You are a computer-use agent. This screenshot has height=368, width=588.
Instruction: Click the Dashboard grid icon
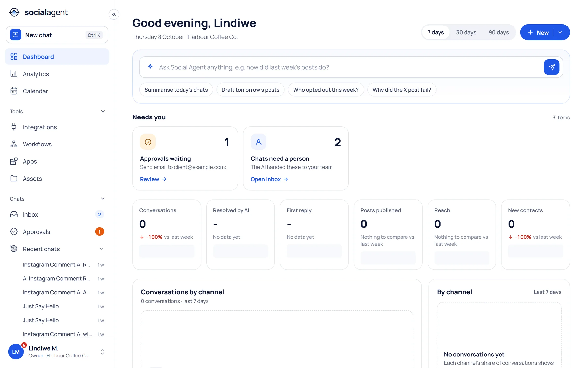14,56
